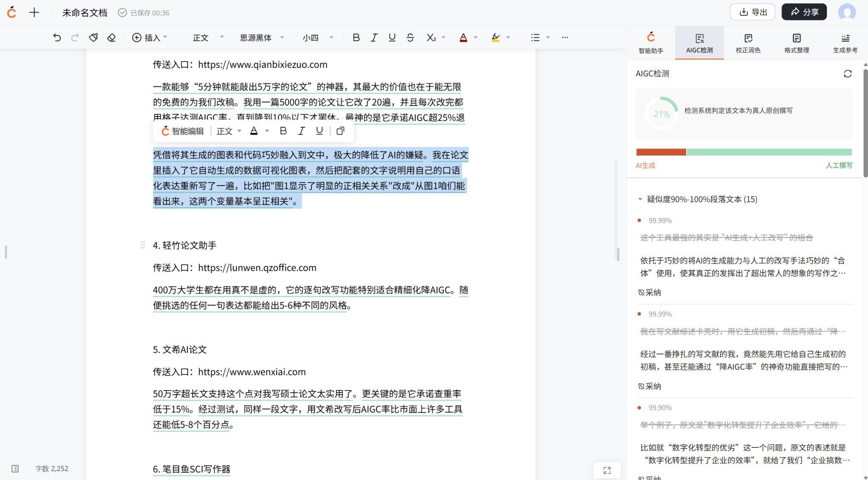Image resolution: width=868 pixels, height=480 pixels.
Task: Select the 格式刷 (format painter) icon
Action: coord(94,37)
